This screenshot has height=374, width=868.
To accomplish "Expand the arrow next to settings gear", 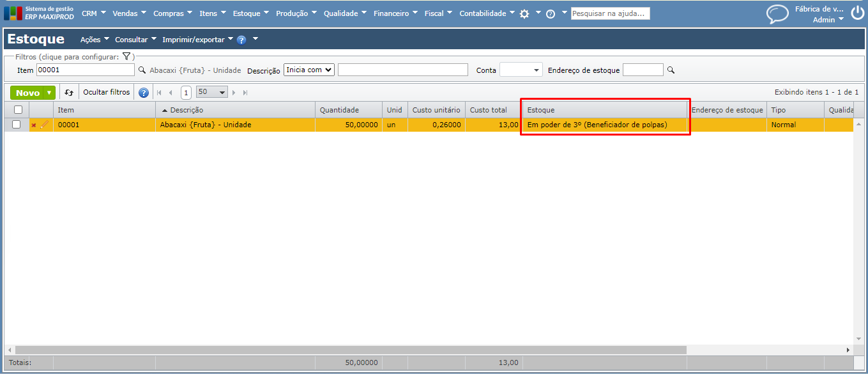I will click(538, 13).
